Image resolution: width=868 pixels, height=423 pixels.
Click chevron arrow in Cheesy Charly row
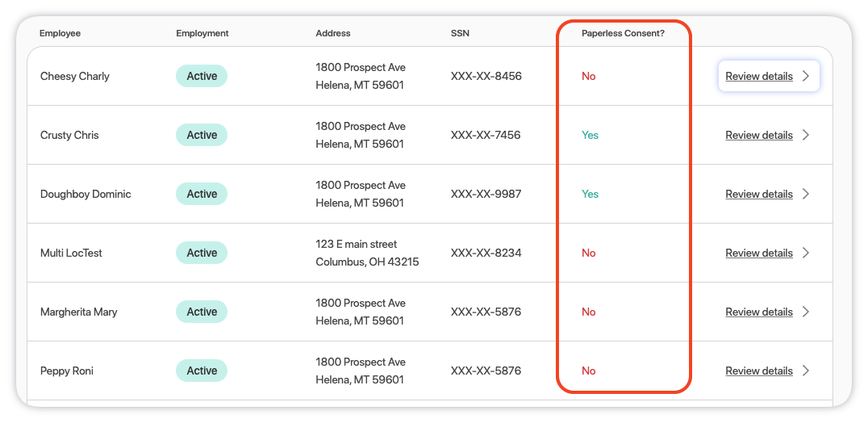[x=805, y=77]
